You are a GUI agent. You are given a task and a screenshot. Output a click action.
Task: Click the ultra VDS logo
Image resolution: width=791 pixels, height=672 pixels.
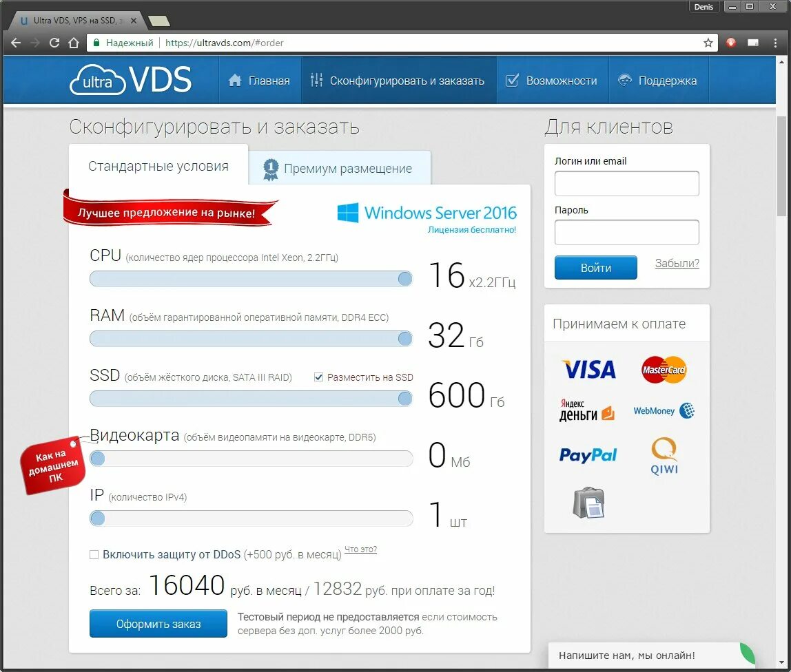(x=131, y=80)
